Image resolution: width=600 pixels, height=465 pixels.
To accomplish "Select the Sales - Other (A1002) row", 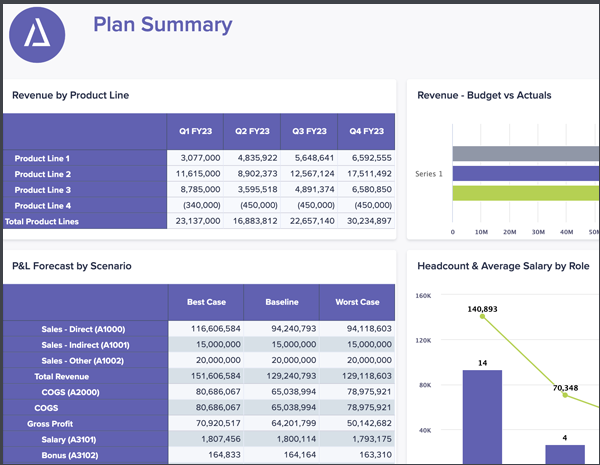I will click(199, 361).
